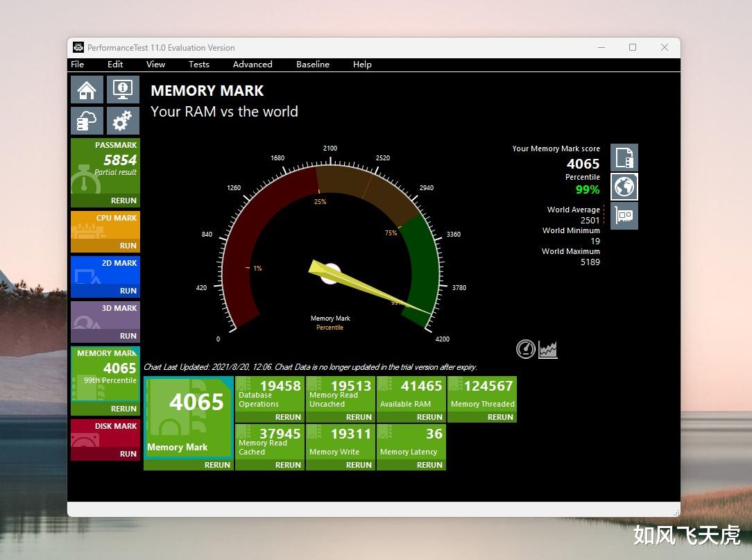
Task: Minimize the PerformanceTest window
Action: [x=601, y=47]
